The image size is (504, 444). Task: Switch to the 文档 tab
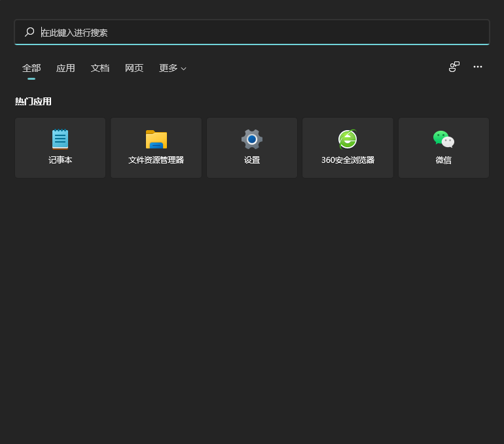click(100, 68)
